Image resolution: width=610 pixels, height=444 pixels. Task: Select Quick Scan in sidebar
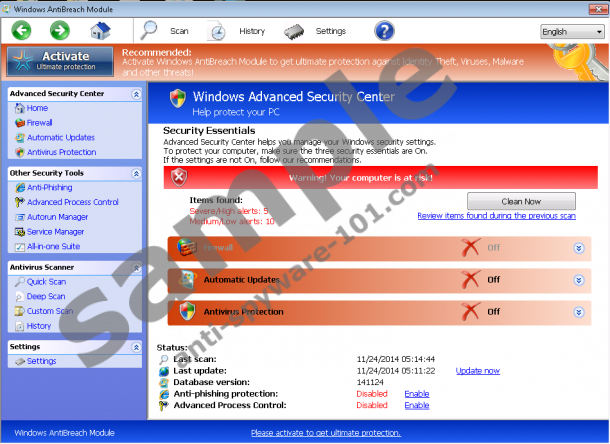(x=46, y=282)
